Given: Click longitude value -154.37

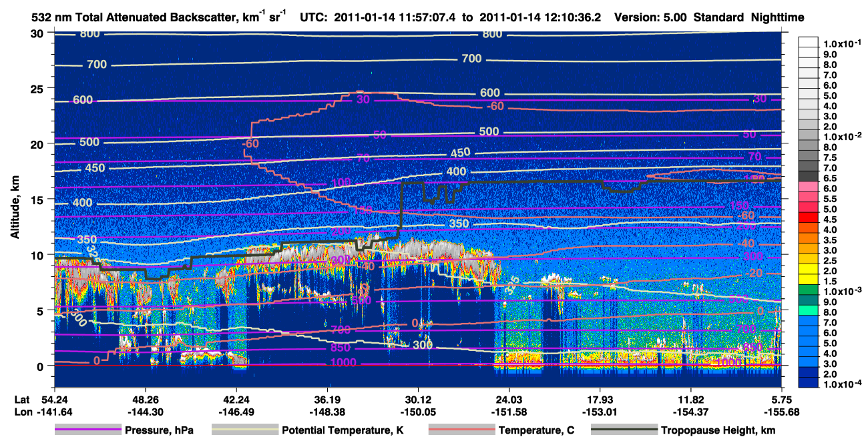Looking at the screenshot, I should 691,412.
